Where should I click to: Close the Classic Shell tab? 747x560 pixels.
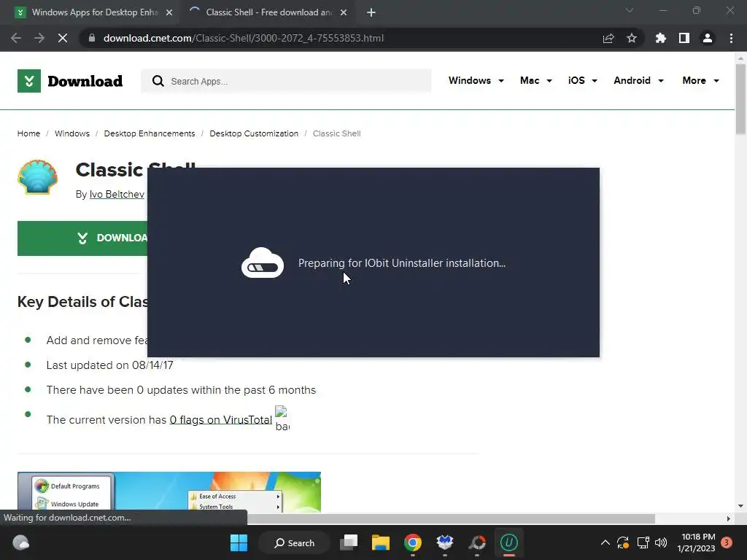(344, 13)
